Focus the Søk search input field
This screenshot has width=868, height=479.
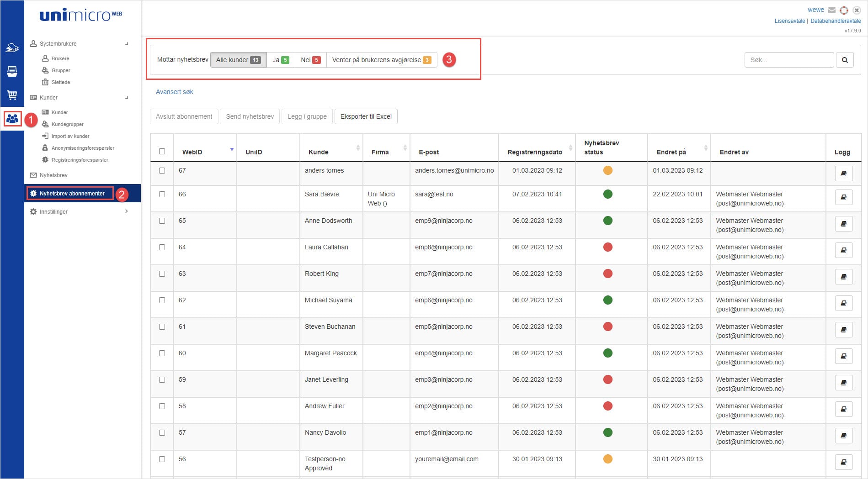tap(788, 60)
